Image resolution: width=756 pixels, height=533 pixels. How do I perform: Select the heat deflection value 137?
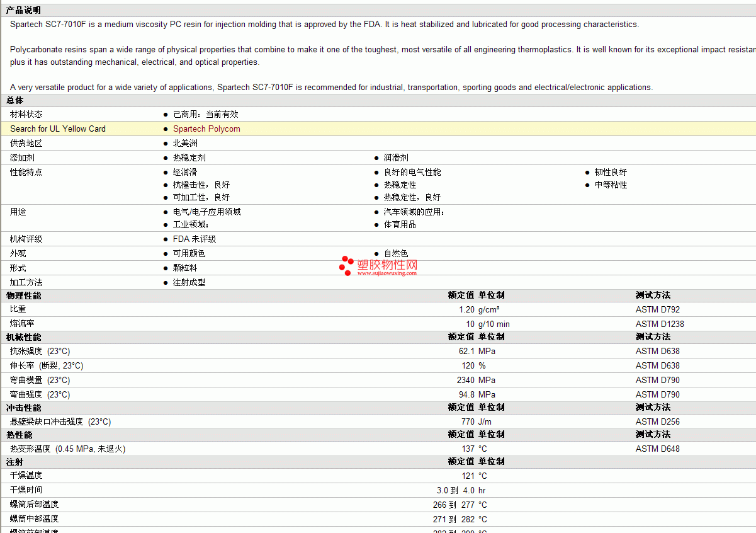pyautogui.click(x=468, y=449)
